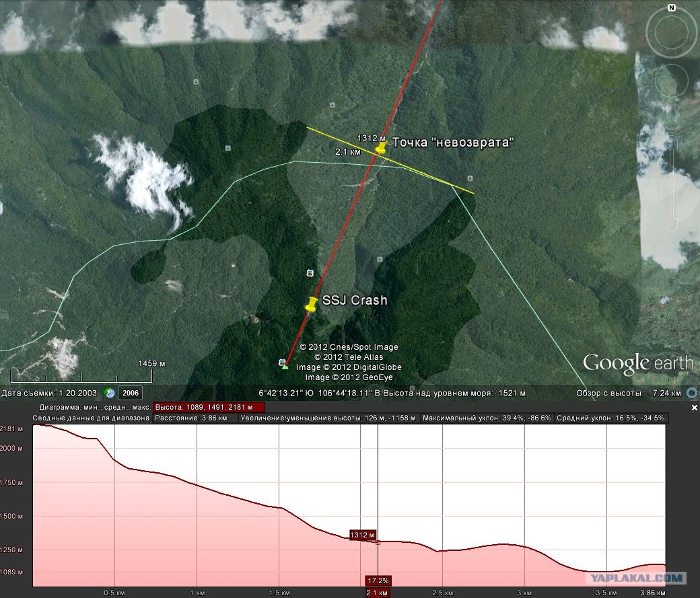The width and height of the screenshot is (700, 598).
Task: Click the 'Image © 2012 GeoEye' attribution
Action: 349,377
